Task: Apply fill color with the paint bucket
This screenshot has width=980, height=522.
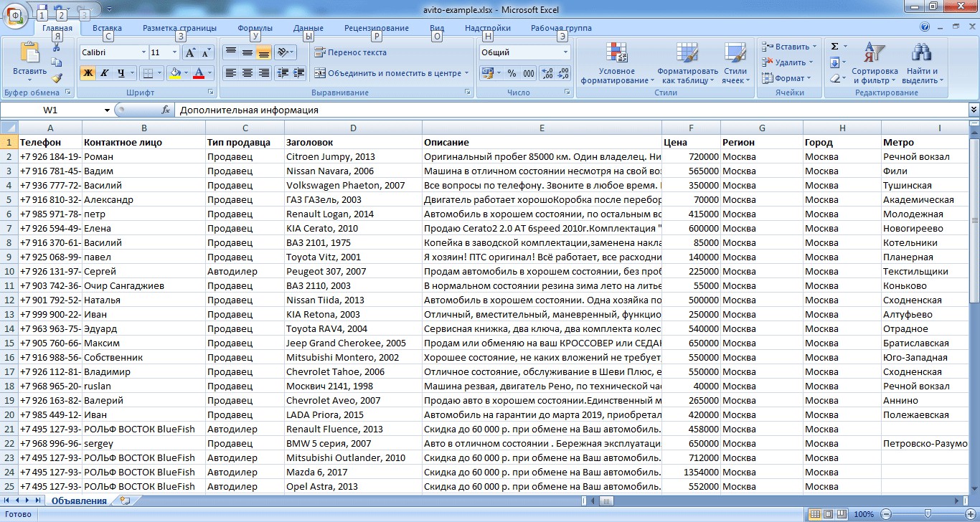Action: (x=174, y=73)
